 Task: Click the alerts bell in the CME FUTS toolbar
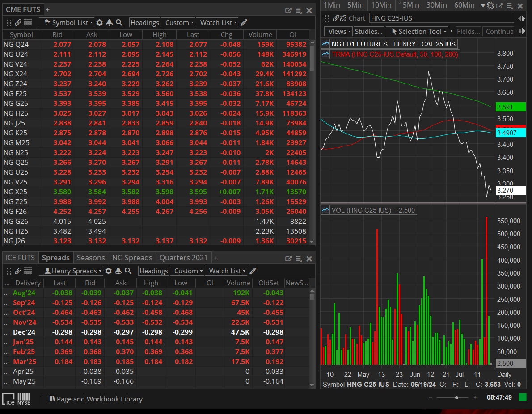[x=109, y=22]
